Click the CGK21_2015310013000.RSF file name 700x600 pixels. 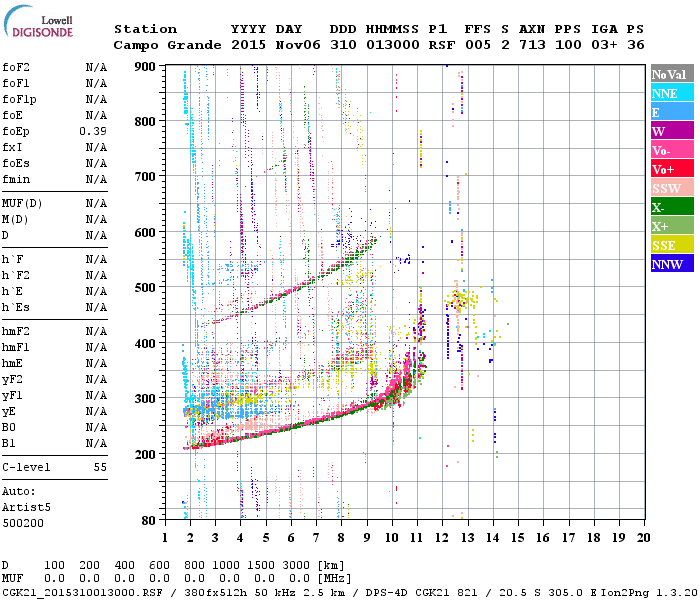click(82, 593)
